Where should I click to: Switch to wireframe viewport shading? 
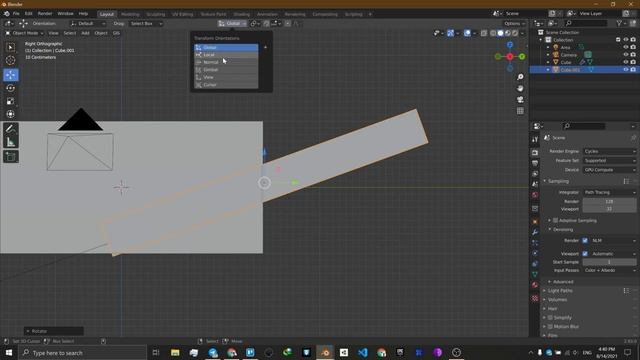493,33
